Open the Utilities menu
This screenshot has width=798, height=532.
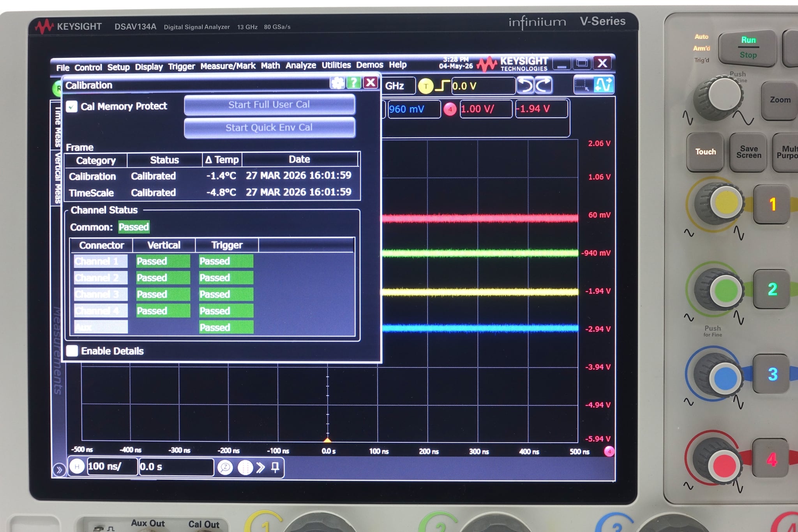(336, 65)
